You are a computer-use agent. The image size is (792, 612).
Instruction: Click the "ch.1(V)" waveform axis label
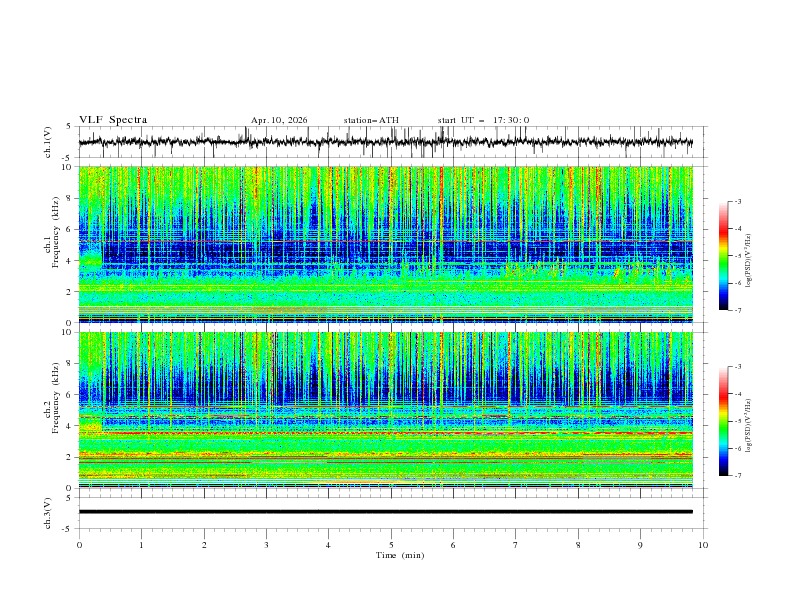click(48, 142)
